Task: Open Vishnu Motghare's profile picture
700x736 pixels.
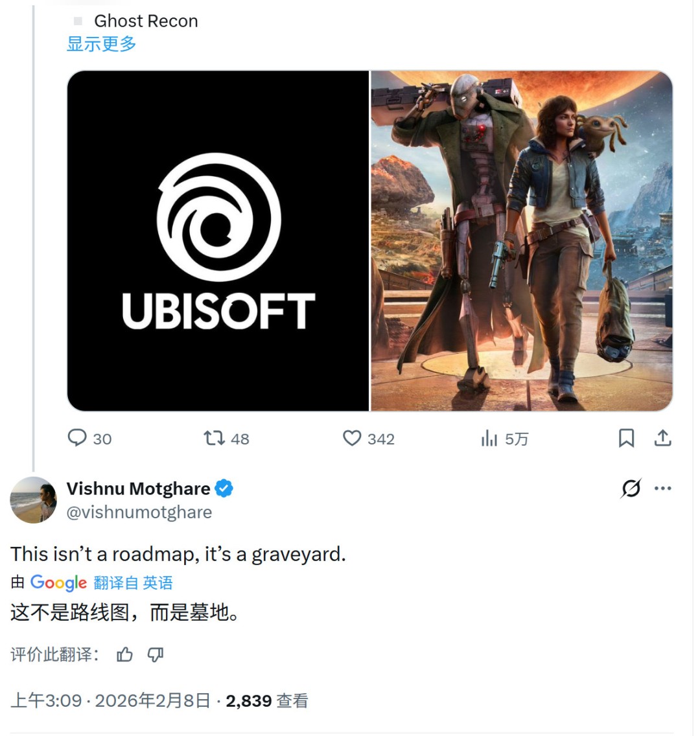Action: (33, 500)
